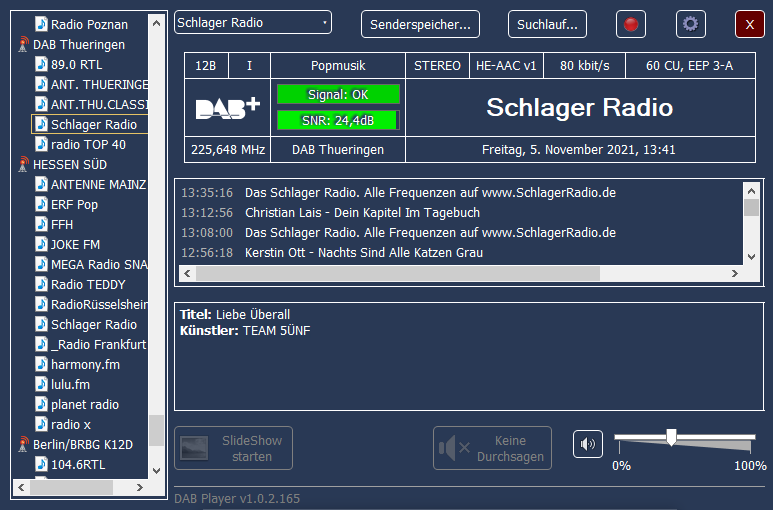The height and width of the screenshot is (510, 773).
Task: Open Senderspeicher station memory
Action: click(420, 24)
